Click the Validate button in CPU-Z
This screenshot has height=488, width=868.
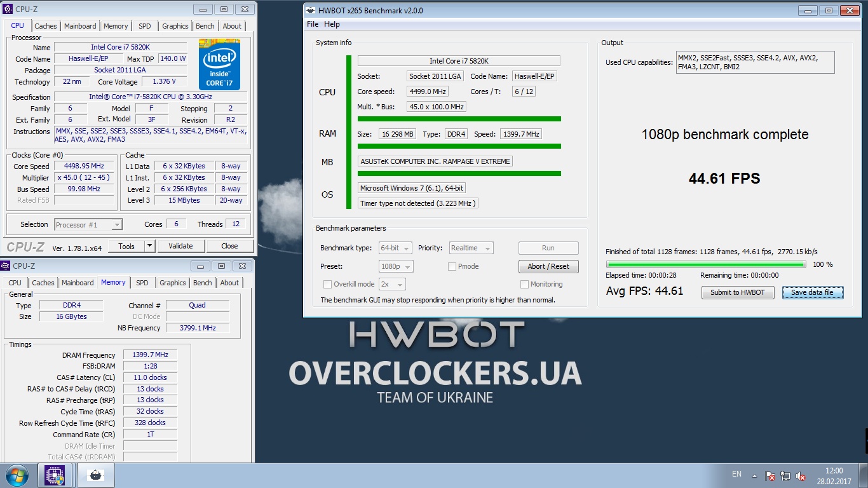tap(180, 246)
